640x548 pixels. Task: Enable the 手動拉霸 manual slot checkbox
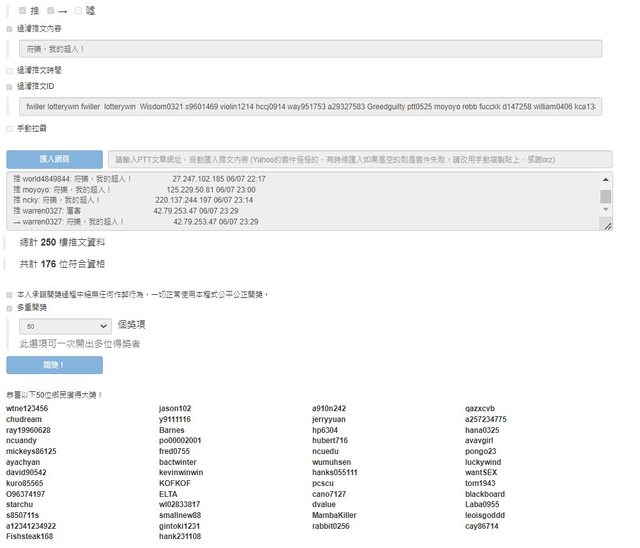tap(10, 129)
